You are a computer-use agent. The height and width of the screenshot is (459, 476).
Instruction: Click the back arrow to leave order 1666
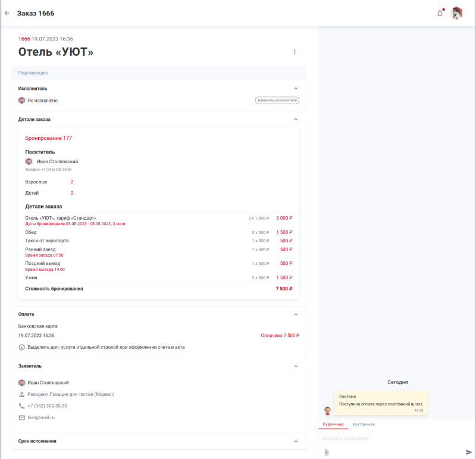(x=7, y=13)
